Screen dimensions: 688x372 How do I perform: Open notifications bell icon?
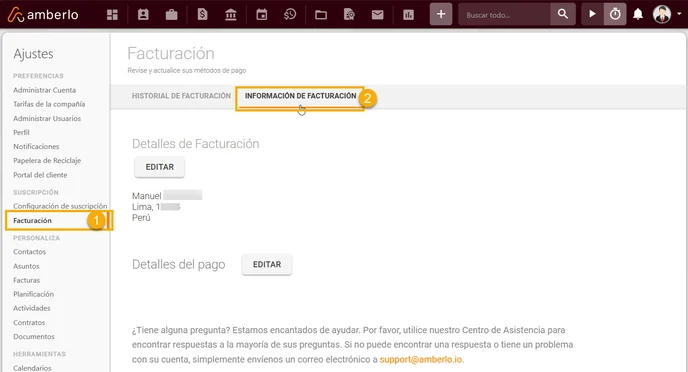click(x=638, y=14)
